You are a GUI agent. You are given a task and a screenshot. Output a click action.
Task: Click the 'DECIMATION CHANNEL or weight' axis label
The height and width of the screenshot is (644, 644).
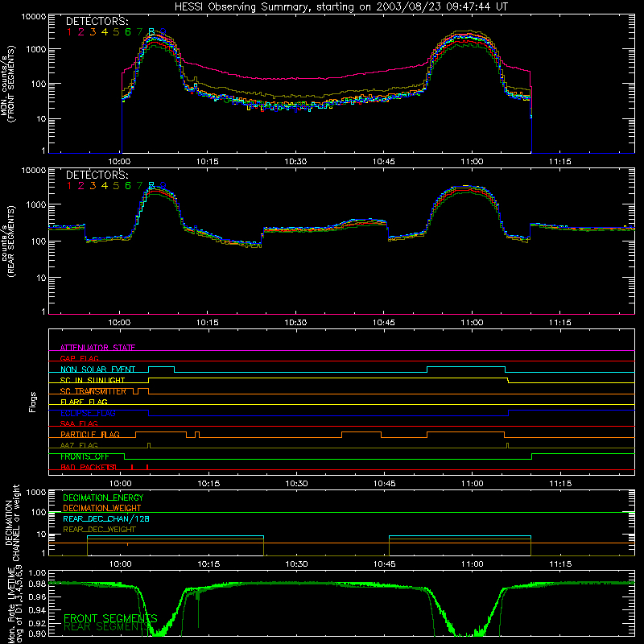point(12,522)
